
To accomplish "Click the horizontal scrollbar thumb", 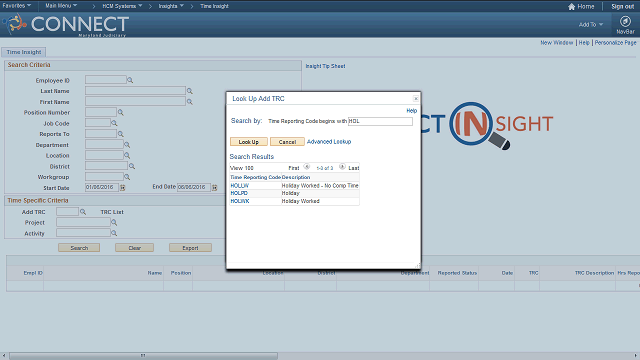I will pos(143,356).
